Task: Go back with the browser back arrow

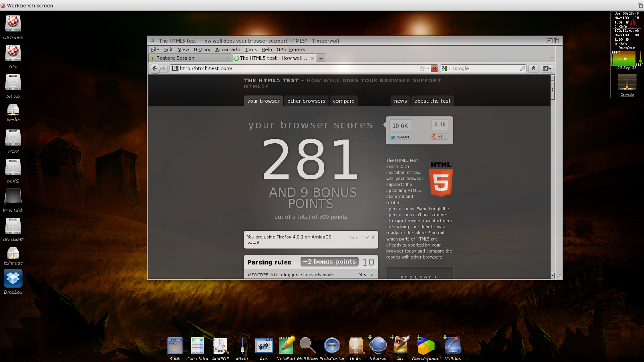Action: pos(155,68)
